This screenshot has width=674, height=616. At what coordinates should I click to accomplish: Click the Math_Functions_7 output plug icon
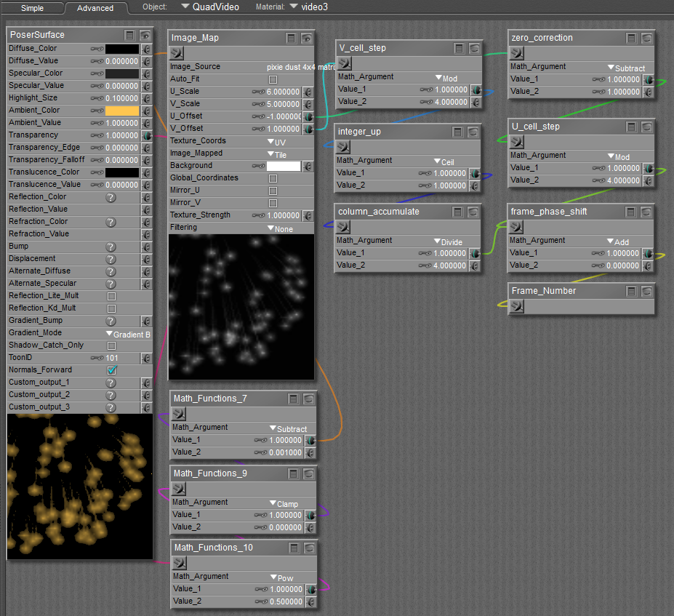[178, 413]
